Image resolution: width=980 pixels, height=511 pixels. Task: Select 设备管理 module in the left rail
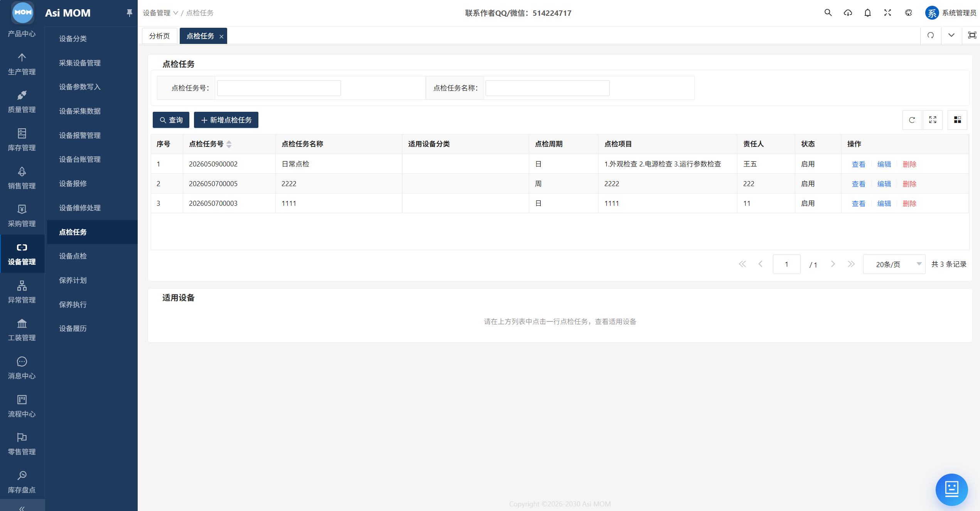click(x=22, y=254)
